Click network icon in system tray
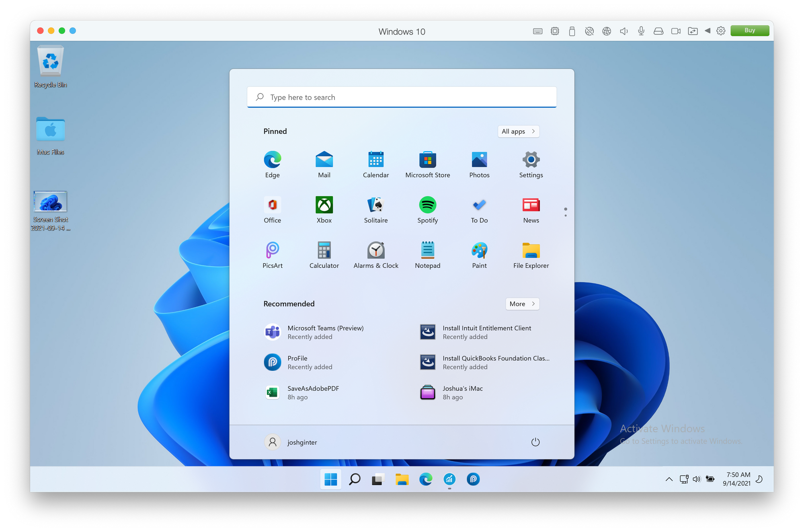This screenshot has width=804, height=532. [x=684, y=479]
